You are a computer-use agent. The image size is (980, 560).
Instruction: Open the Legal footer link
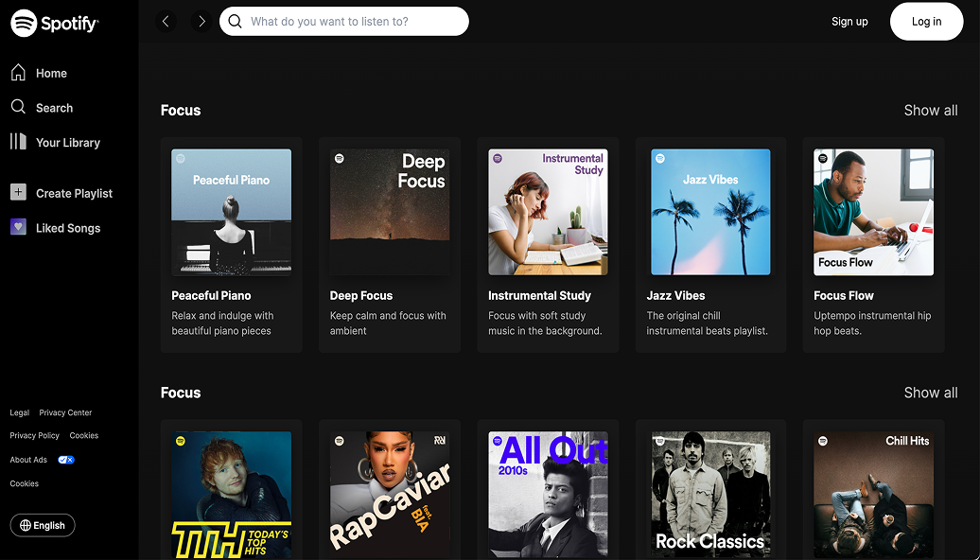point(19,412)
